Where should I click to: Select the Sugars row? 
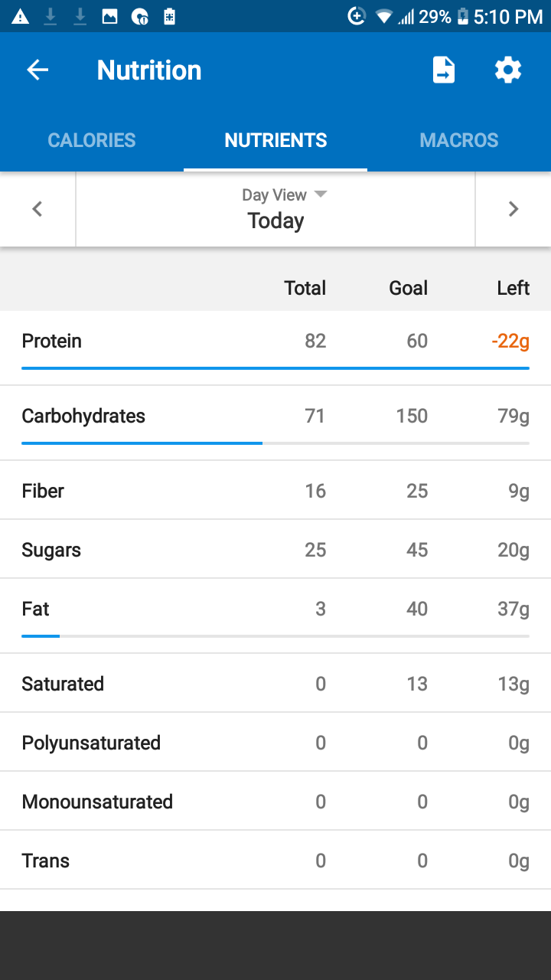[x=275, y=550]
